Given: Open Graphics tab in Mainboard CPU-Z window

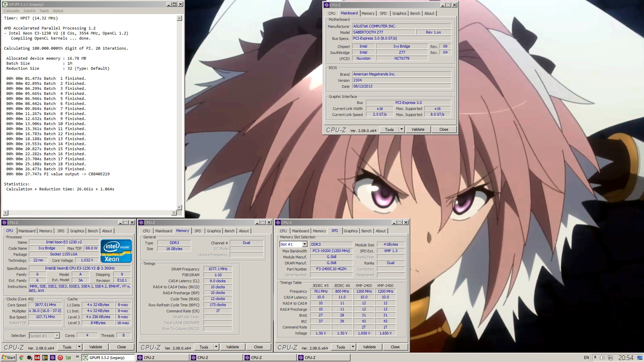Looking at the screenshot, I should (x=399, y=13).
